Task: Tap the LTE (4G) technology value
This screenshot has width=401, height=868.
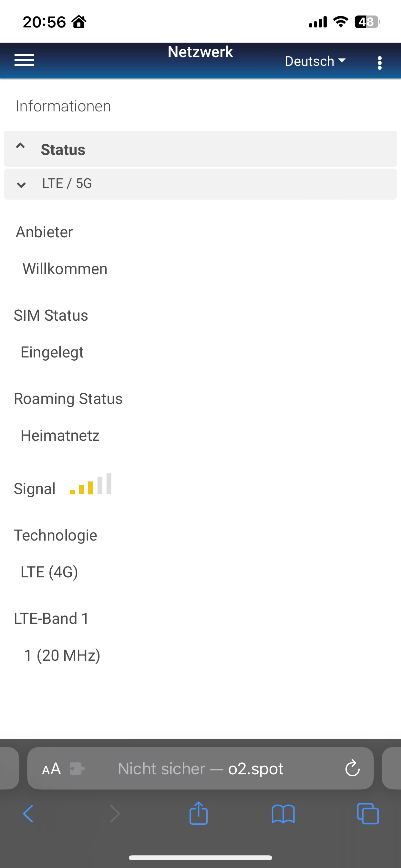Action: pyautogui.click(x=49, y=572)
